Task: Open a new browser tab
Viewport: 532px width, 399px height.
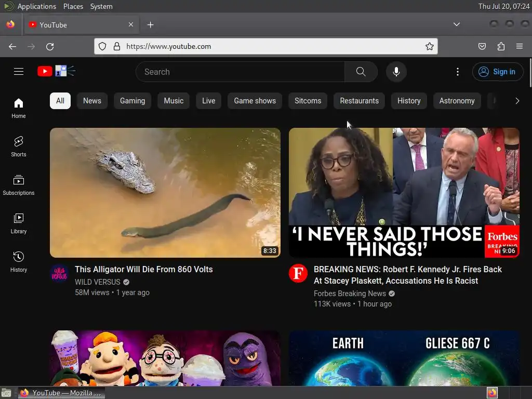Action: (x=150, y=25)
